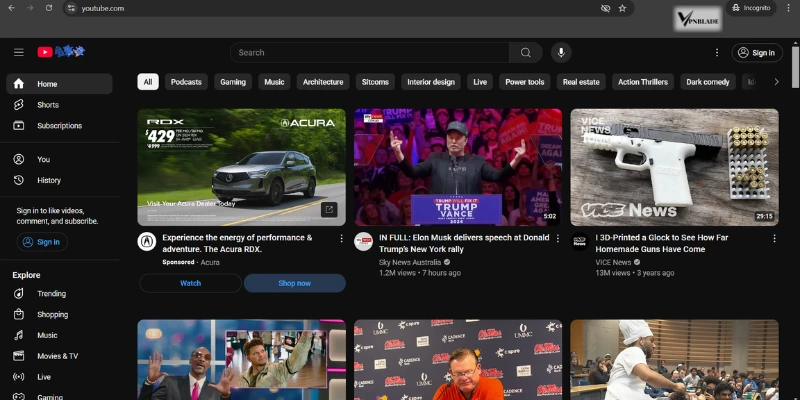This screenshot has width=800, height=400.
Task: Click the browser address bar URL
Action: [x=103, y=8]
